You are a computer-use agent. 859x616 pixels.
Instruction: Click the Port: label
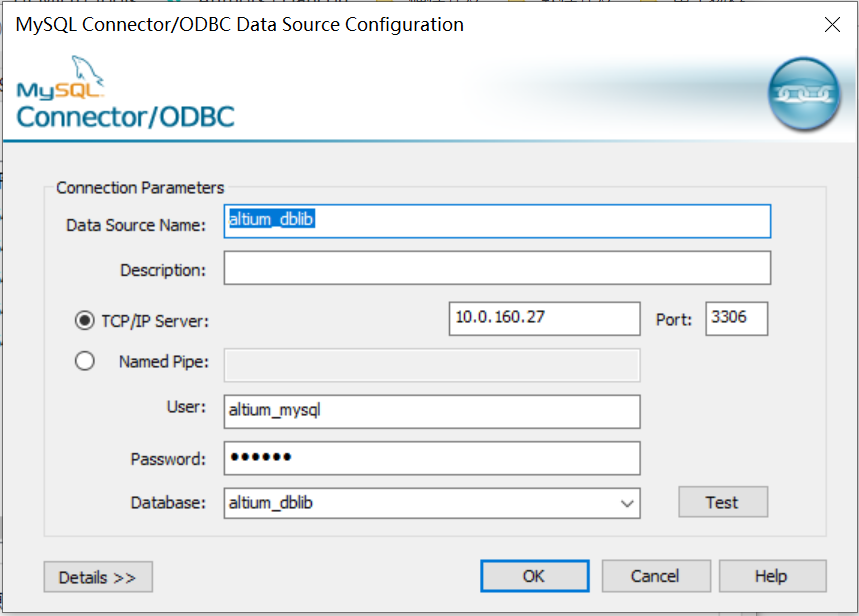(x=674, y=320)
